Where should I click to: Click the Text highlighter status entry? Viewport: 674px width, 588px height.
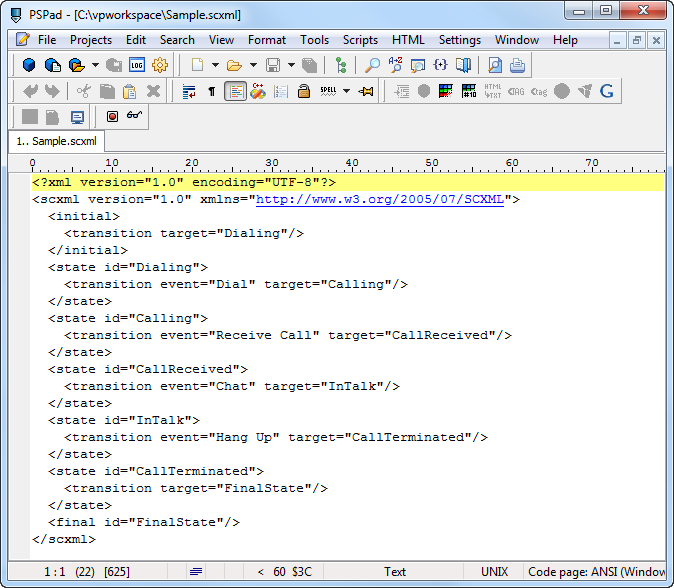(x=395, y=572)
